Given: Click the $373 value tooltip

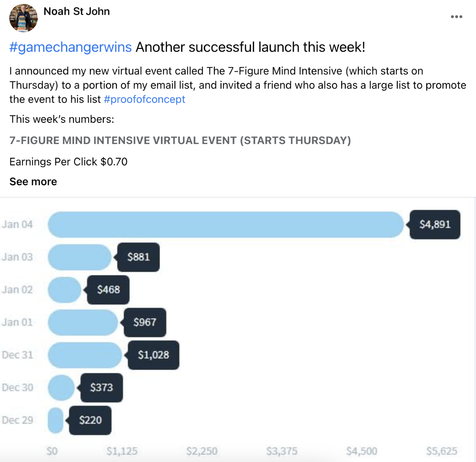Looking at the screenshot, I should [102, 387].
